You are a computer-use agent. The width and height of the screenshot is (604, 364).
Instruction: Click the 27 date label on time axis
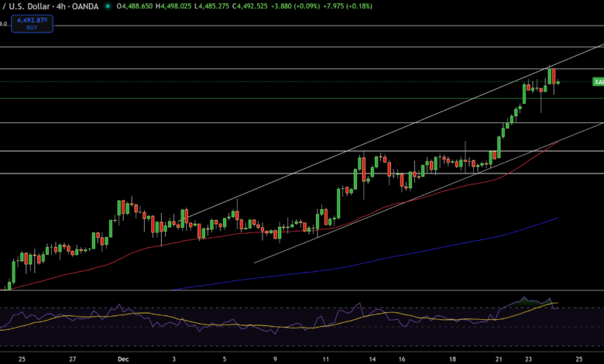[x=72, y=359]
